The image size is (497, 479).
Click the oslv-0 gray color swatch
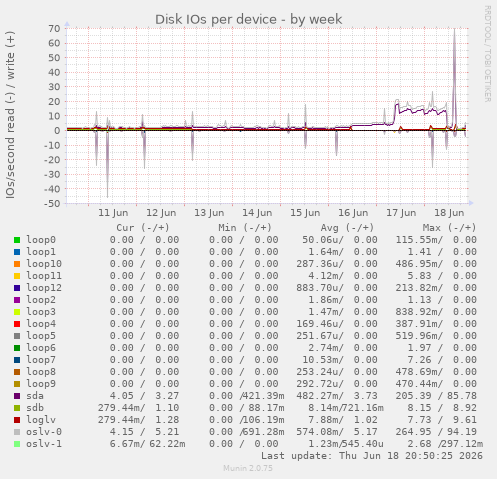pos(17,432)
